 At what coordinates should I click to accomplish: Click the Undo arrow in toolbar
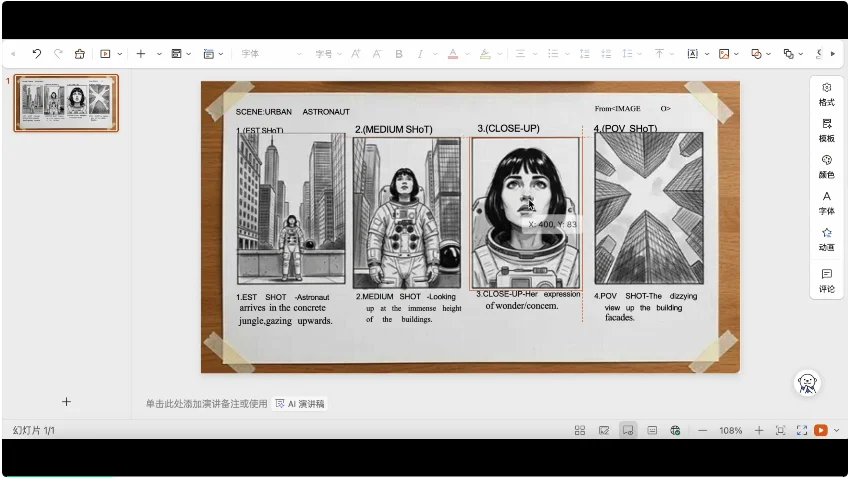click(x=36, y=54)
